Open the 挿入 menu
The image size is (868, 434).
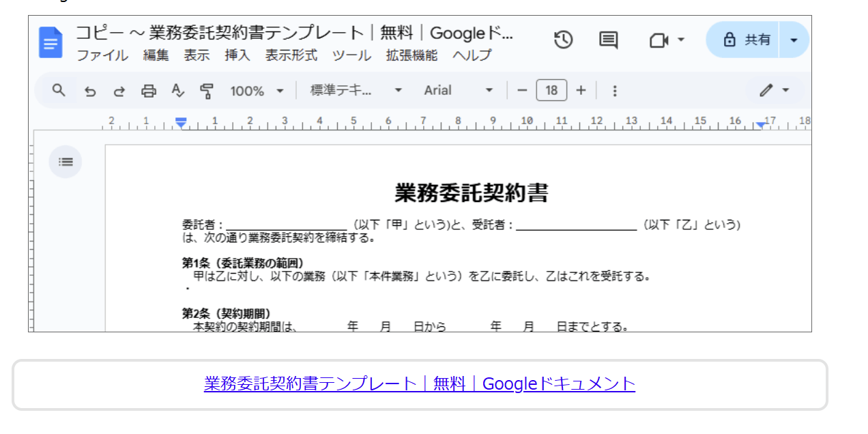236,56
